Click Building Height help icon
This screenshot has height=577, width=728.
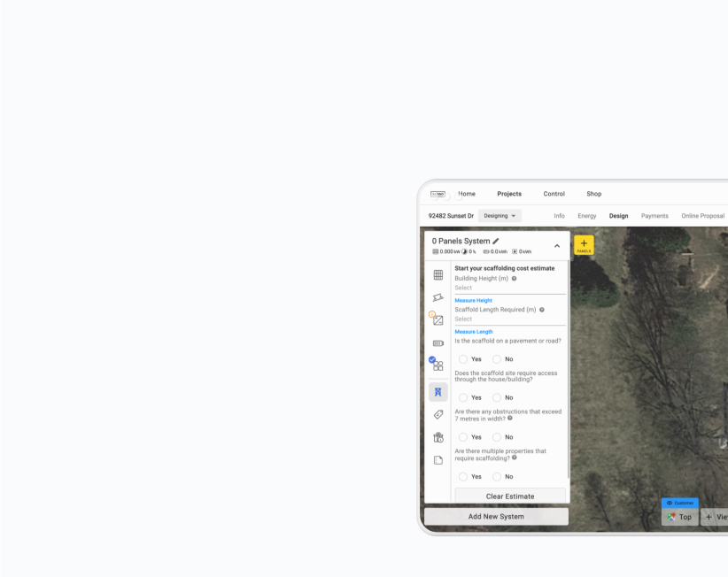514,278
